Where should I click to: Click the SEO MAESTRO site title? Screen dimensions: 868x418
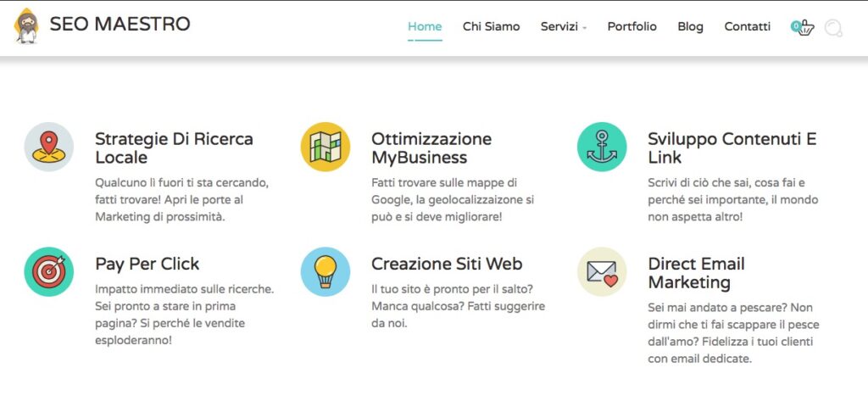120,25
